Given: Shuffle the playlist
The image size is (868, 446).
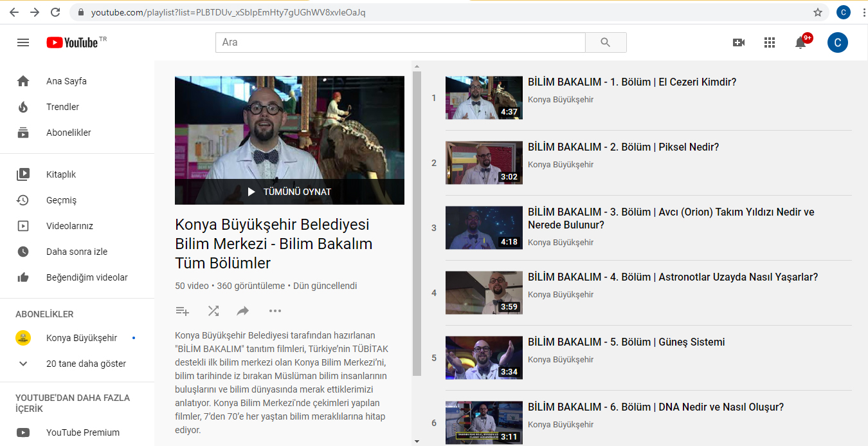Looking at the screenshot, I should [213, 311].
